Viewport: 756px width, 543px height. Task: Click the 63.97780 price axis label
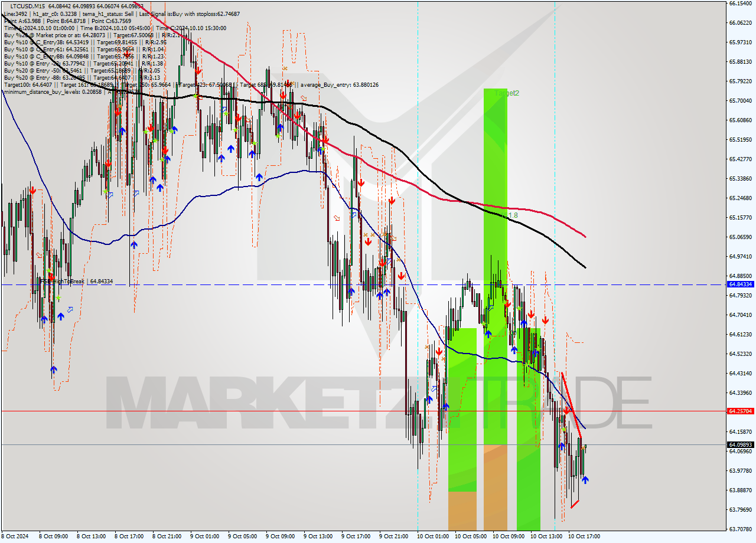(x=741, y=470)
